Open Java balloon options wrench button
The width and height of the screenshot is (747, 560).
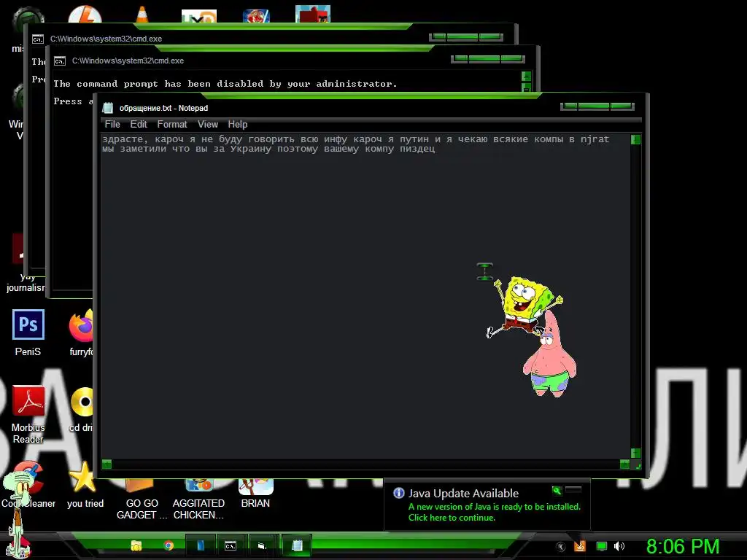pos(557,491)
